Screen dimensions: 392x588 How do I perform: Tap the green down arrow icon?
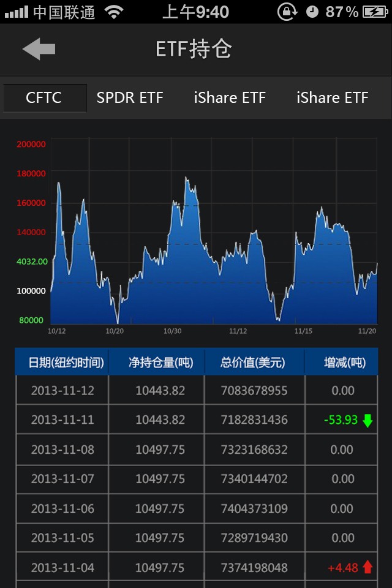(367, 420)
